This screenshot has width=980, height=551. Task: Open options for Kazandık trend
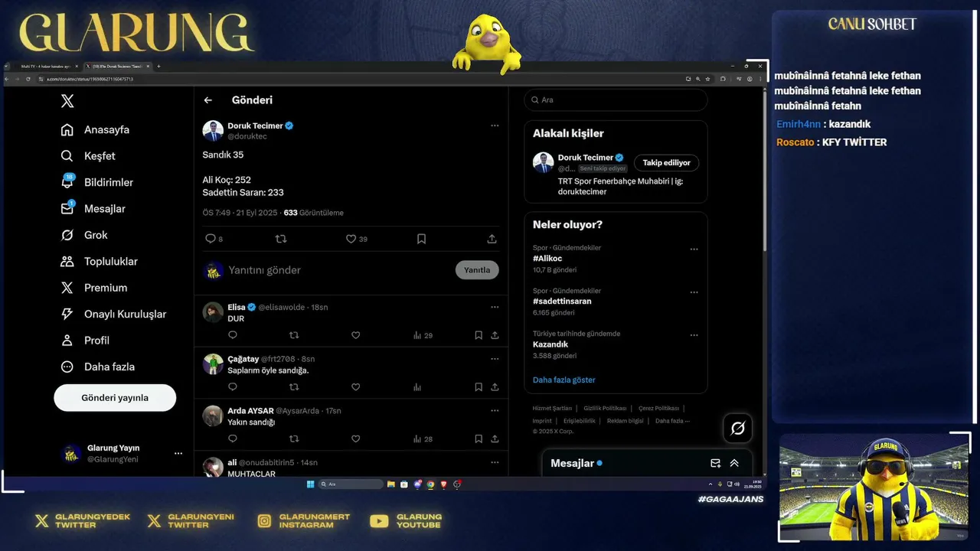(x=694, y=335)
